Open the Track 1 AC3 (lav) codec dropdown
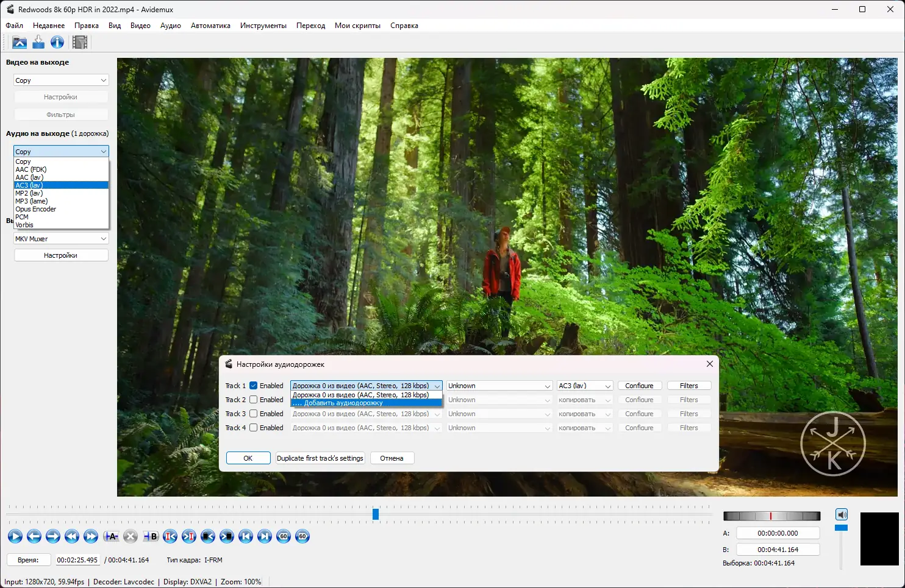 point(584,386)
